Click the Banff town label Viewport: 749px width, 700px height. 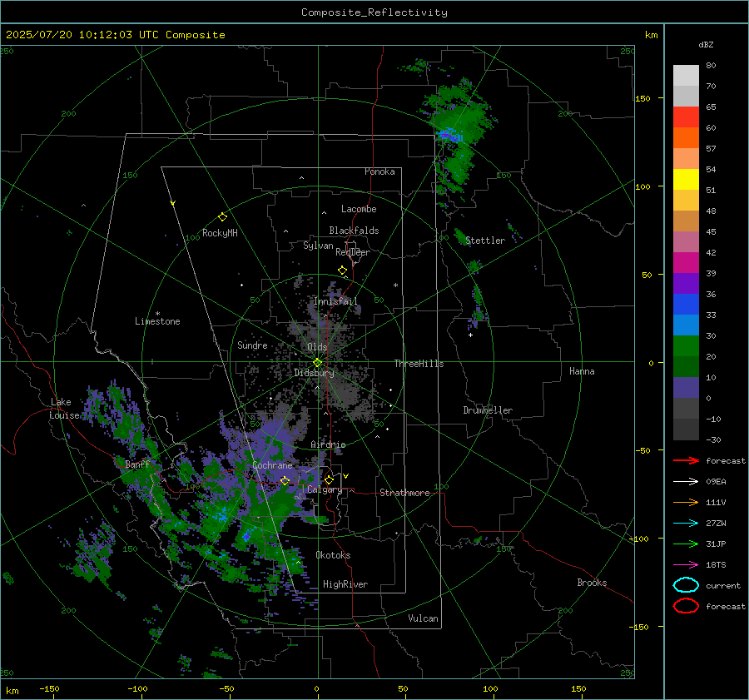(x=137, y=464)
